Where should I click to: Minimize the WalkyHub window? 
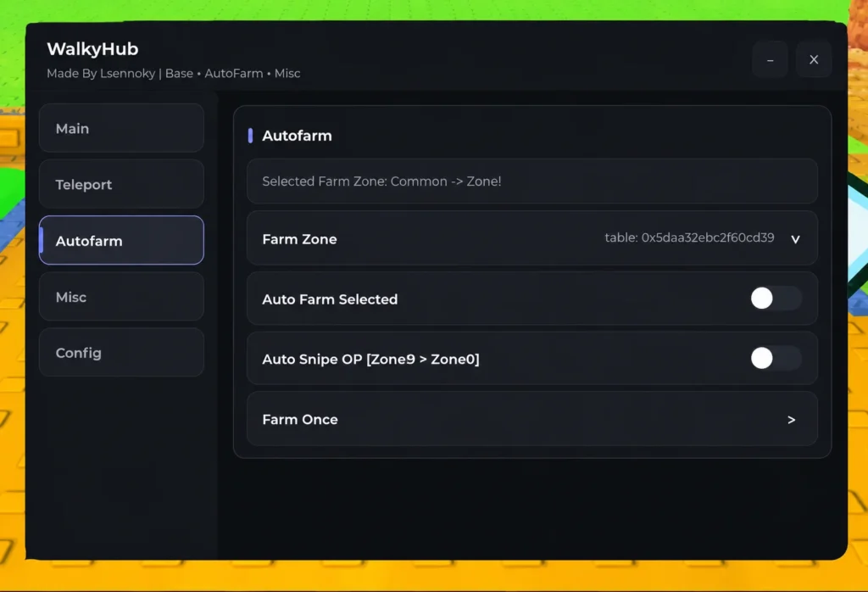(x=770, y=59)
